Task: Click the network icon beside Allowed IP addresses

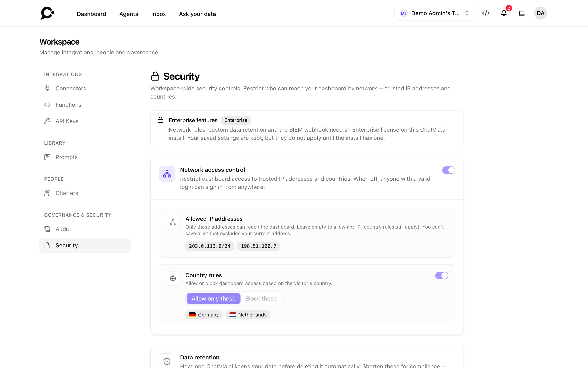Action: point(173,222)
